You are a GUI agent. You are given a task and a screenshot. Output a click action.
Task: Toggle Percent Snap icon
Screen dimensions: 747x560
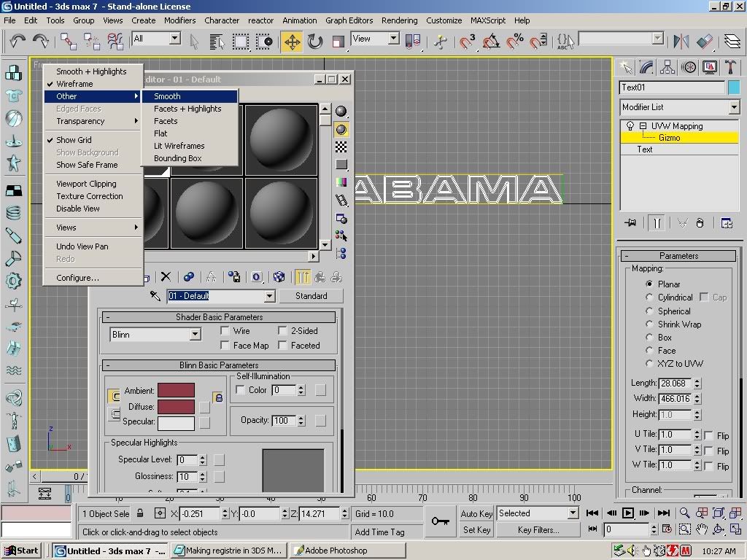pos(514,42)
